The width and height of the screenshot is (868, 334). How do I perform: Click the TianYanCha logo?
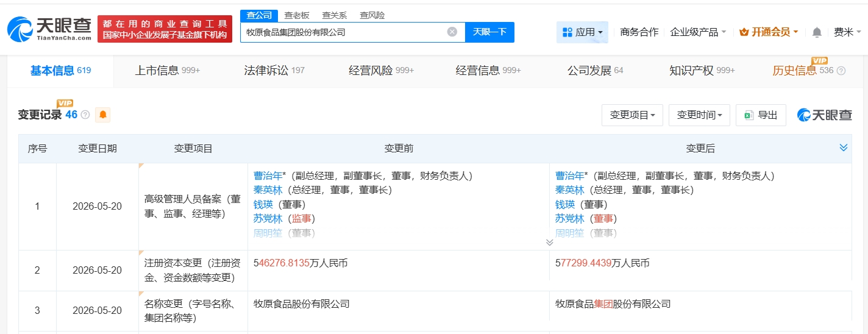pyautogui.click(x=49, y=29)
